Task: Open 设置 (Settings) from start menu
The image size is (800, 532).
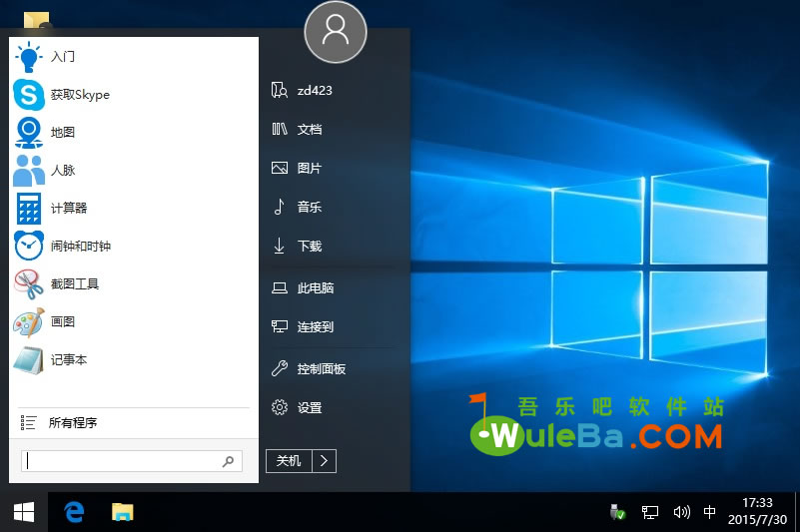Action: pos(309,408)
